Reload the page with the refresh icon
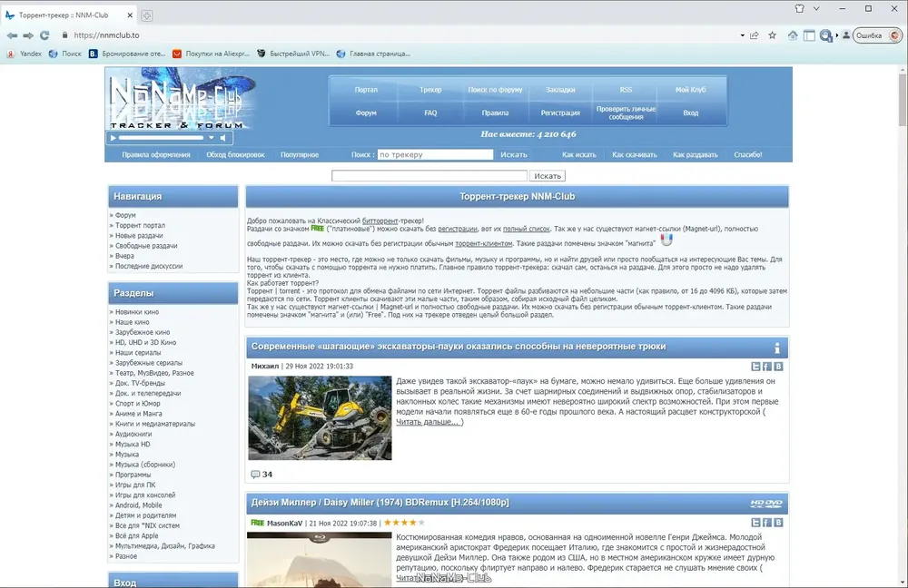The image size is (908, 588). pyautogui.click(x=44, y=35)
